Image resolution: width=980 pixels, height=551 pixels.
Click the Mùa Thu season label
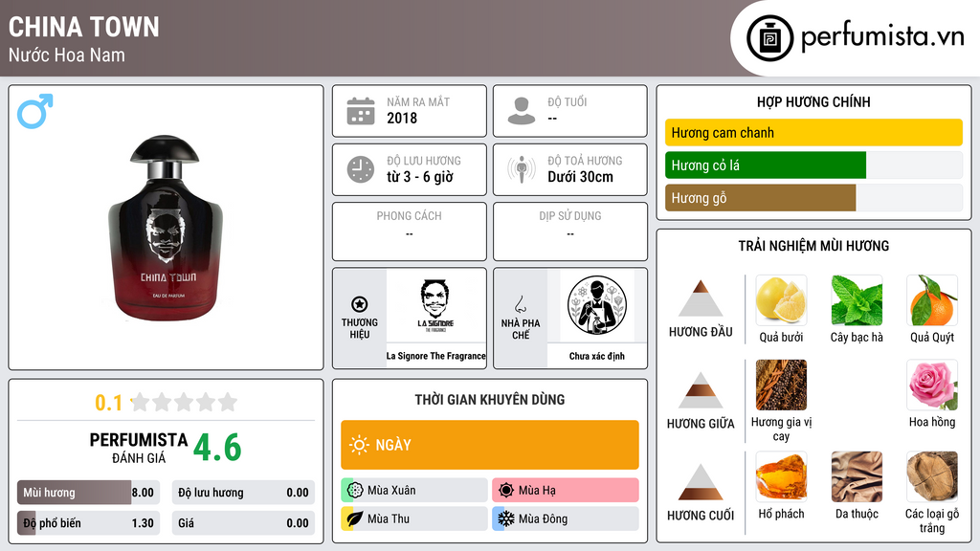coord(389,518)
